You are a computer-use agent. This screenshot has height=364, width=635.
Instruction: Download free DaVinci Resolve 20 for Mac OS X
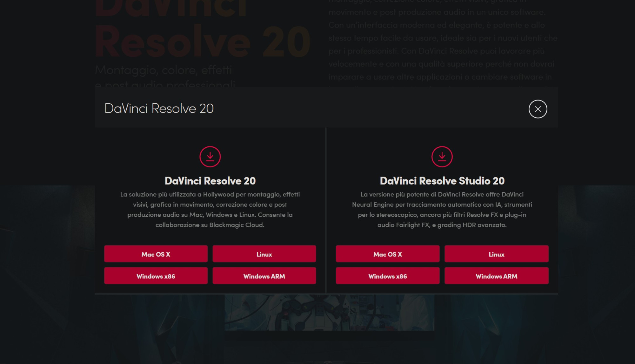[156, 254]
